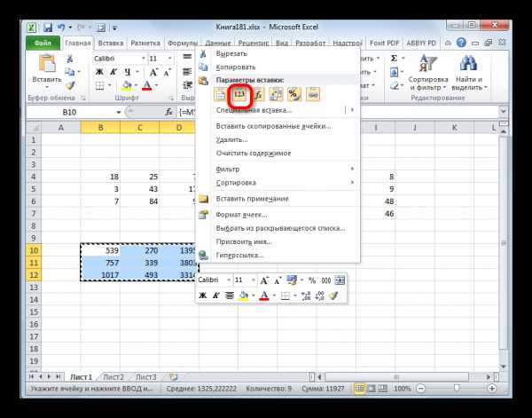The height and width of the screenshot is (418, 532).
Task: Click the Normal view button in status bar
Action: click(359, 389)
